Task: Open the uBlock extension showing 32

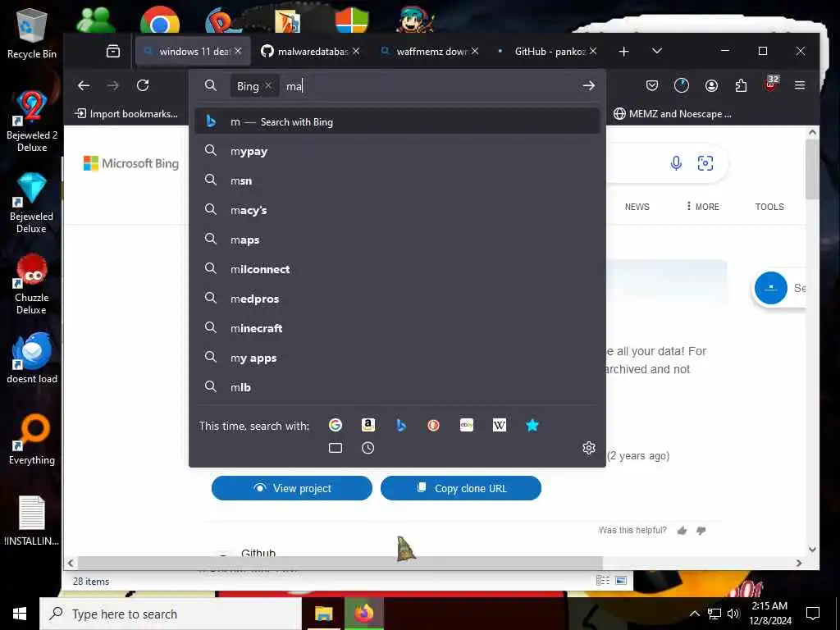Action: coord(771,84)
